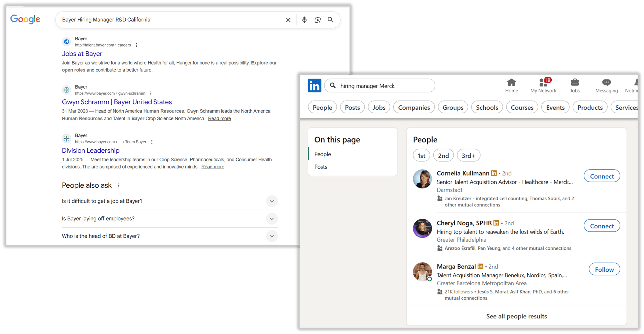Toggle the 3rd+ connections filter
Screen dimensions: 644x334
(x=468, y=156)
